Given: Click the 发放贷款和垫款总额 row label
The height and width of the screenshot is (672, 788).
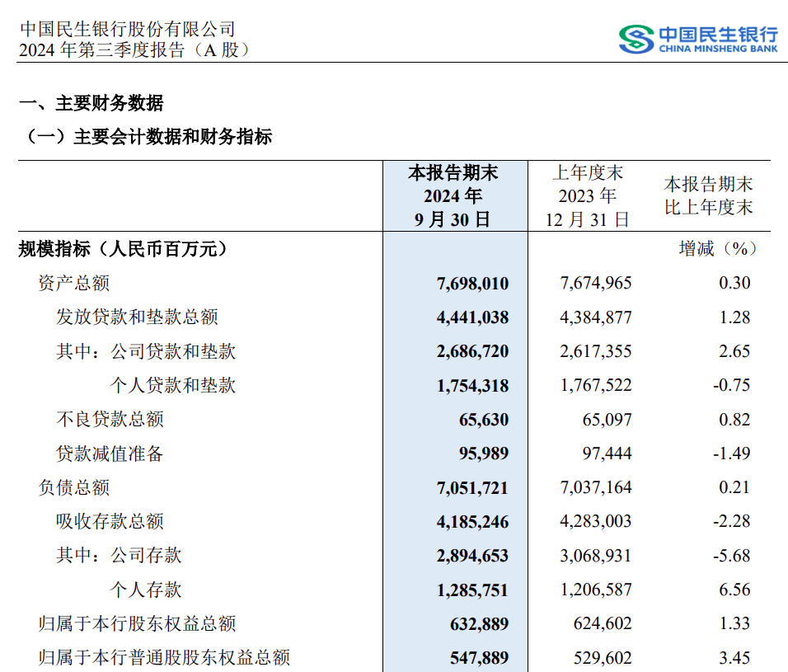Looking at the screenshot, I should point(137,317).
